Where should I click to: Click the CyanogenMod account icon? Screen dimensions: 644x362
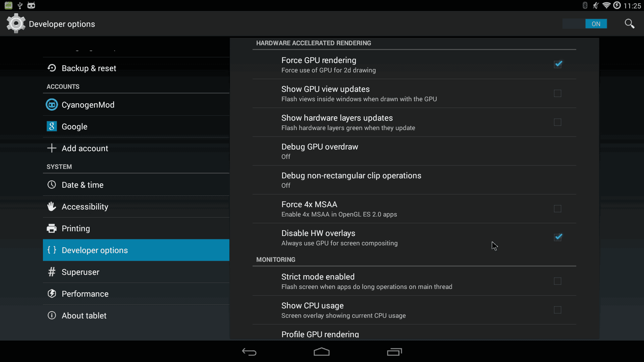coord(51,105)
